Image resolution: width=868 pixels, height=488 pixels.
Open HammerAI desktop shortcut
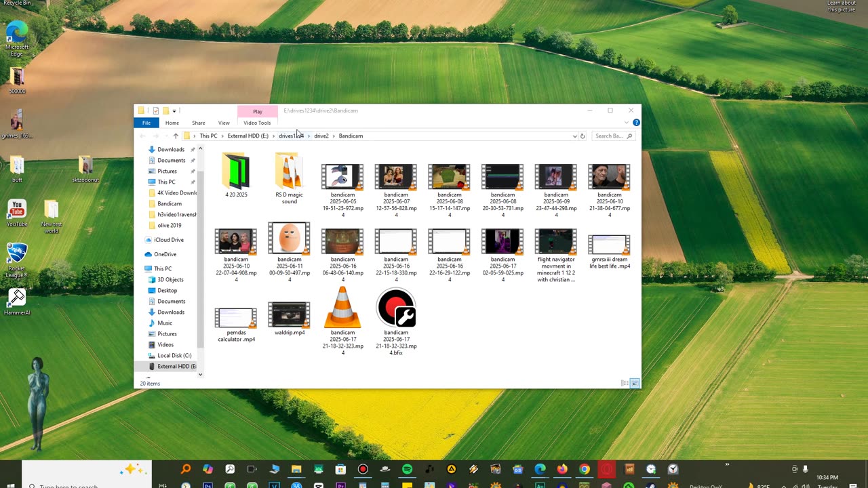click(x=17, y=302)
